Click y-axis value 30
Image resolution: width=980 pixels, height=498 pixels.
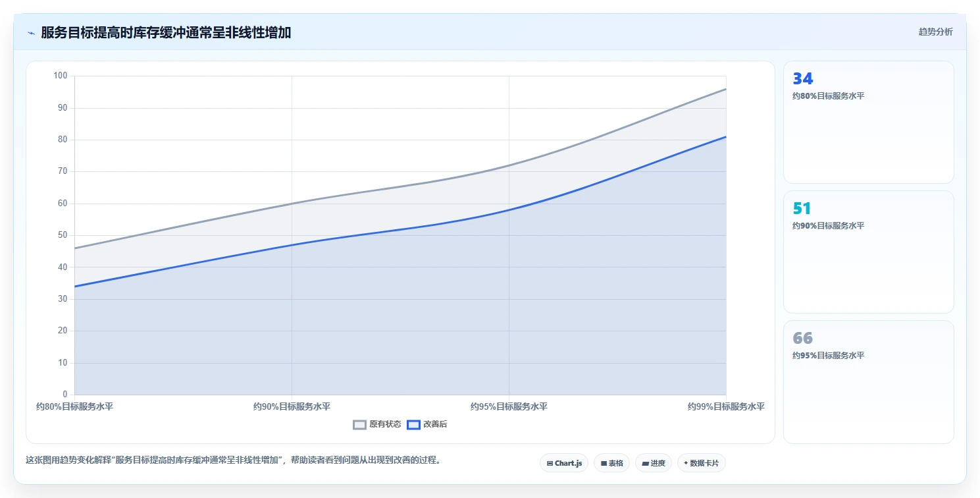tap(63, 299)
